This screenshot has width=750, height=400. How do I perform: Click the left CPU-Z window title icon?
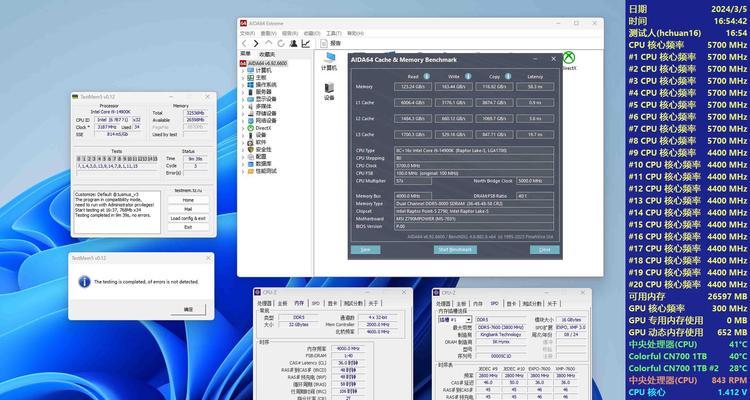[258, 293]
